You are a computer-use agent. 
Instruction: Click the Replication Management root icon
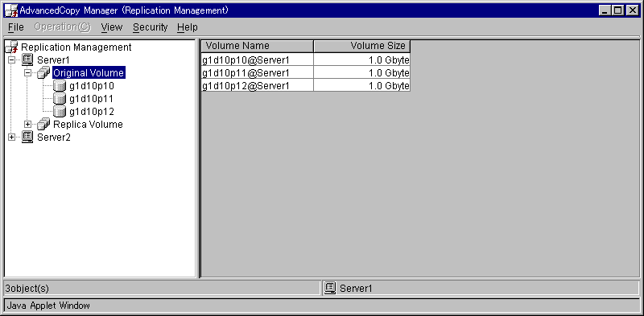pos(12,47)
